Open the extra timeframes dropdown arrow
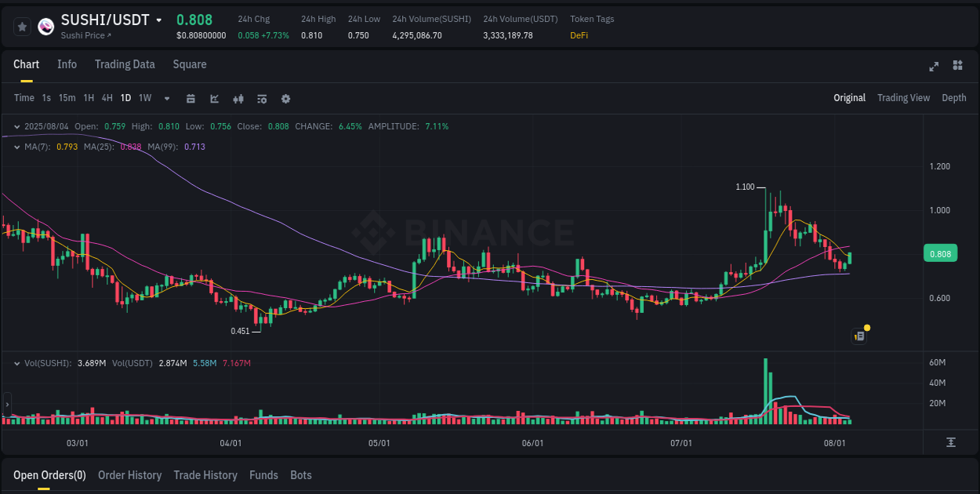 point(166,99)
